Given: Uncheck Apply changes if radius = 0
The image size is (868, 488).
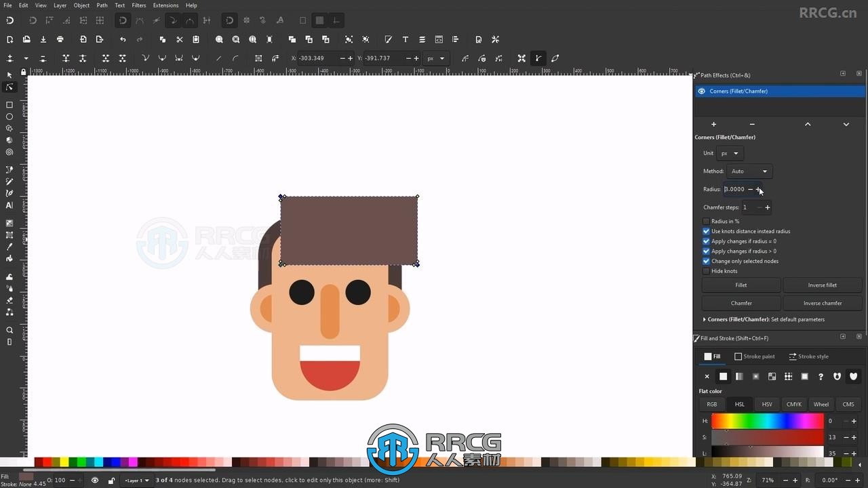Looking at the screenshot, I should (x=706, y=241).
